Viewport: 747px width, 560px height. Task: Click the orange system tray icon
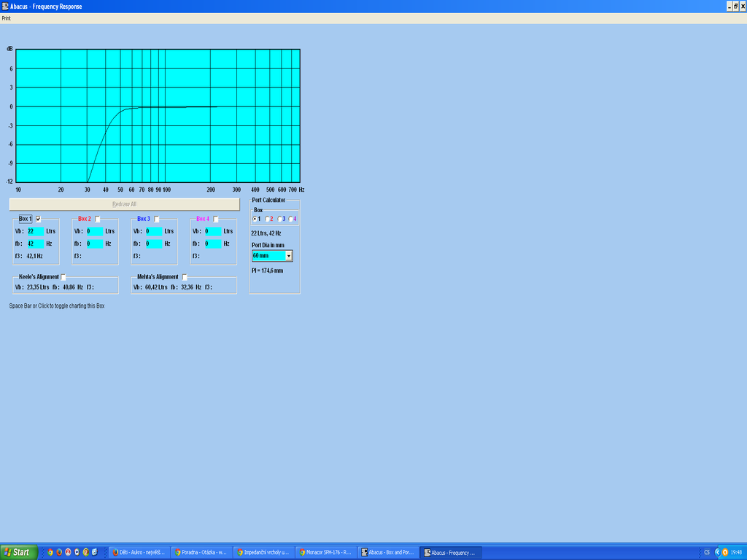pos(725,553)
